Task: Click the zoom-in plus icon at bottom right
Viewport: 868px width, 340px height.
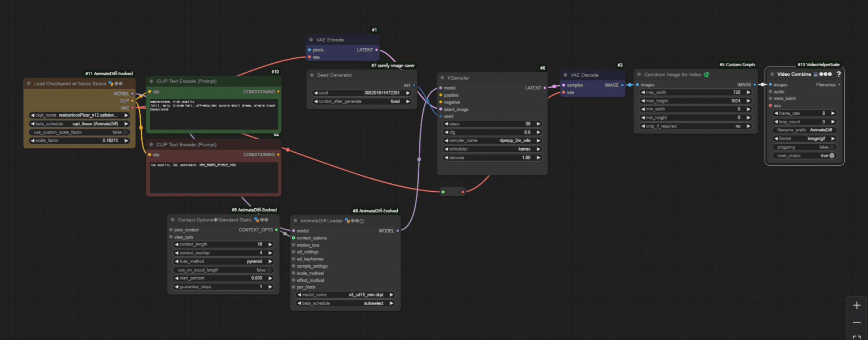Action: pos(856,305)
